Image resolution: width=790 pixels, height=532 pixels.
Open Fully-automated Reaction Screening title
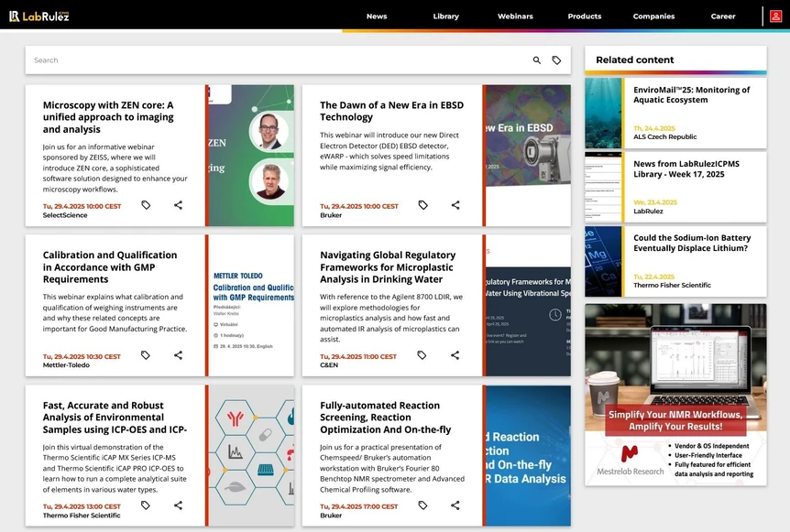point(386,418)
